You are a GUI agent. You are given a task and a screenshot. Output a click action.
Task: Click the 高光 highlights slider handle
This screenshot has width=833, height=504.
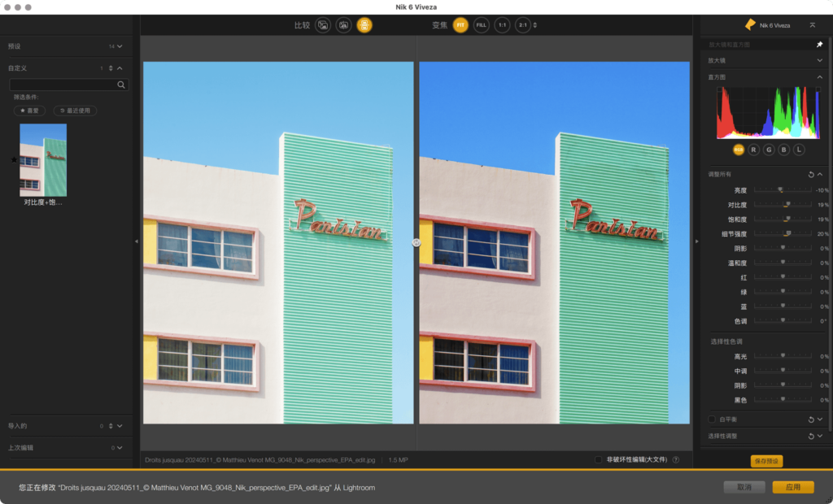[x=783, y=356]
